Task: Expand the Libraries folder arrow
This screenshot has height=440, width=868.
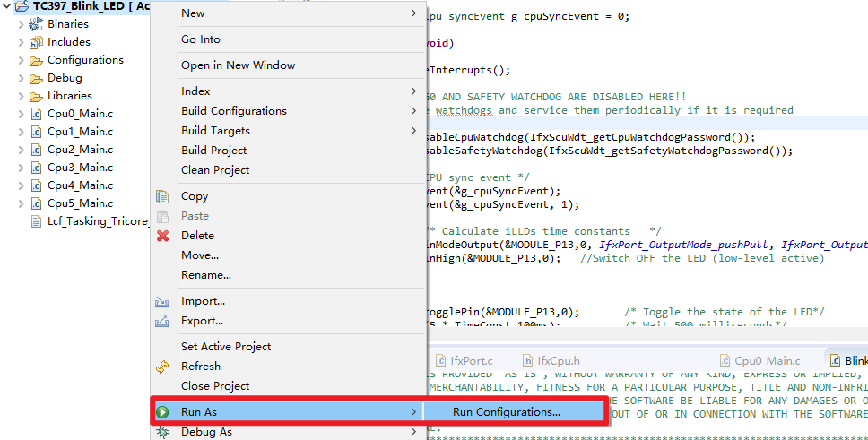Action: pos(21,96)
